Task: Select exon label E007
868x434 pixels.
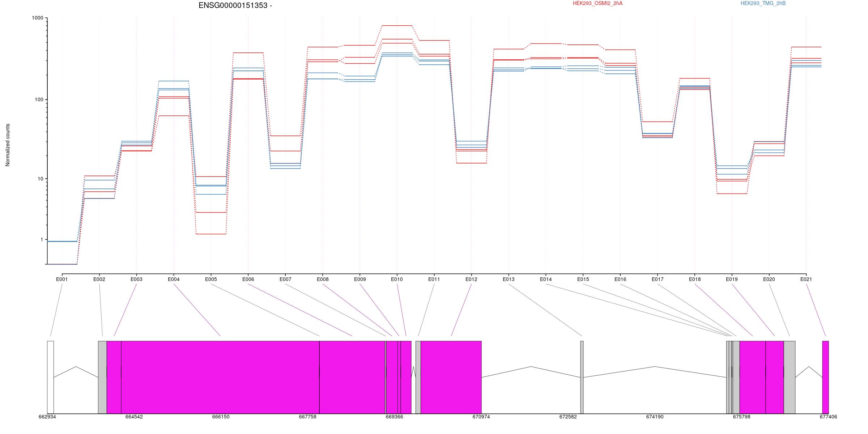Action: pyautogui.click(x=285, y=279)
